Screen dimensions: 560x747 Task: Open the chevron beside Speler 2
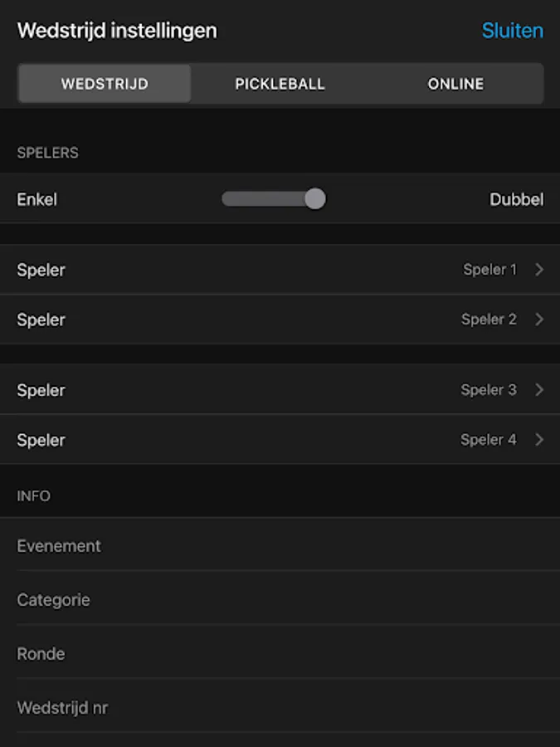539,320
